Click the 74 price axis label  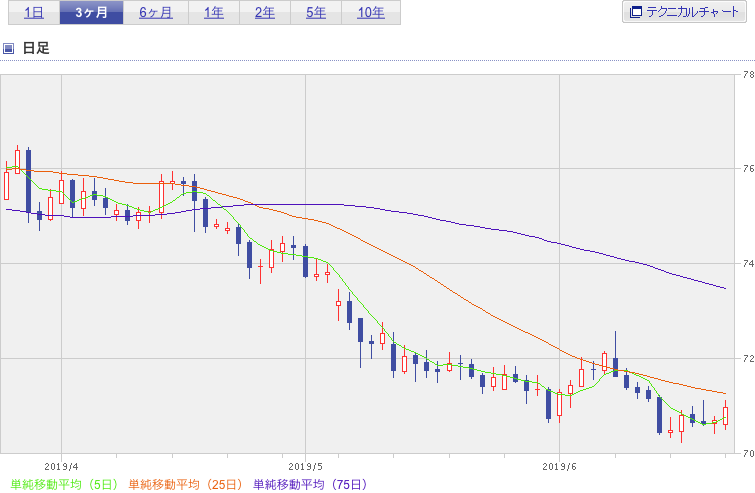[x=748, y=263]
